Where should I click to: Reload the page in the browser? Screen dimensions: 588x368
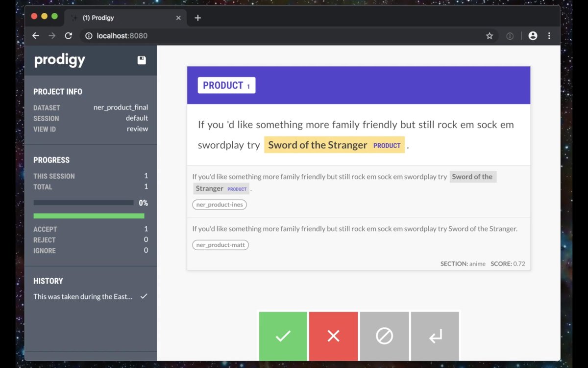click(69, 36)
